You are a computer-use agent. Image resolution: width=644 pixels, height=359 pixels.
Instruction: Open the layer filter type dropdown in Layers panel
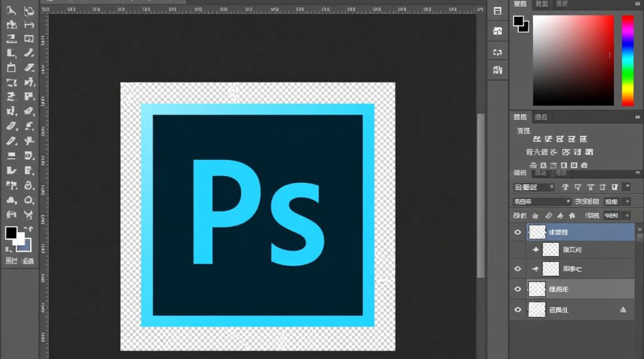[x=534, y=187]
